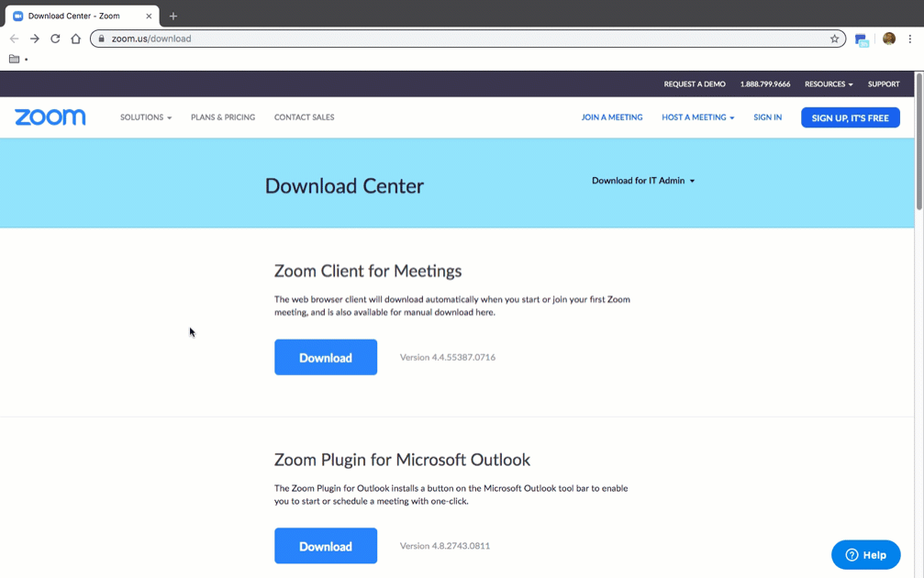Open Plans & Pricing page
This screenshot has width=924, height=578.
point(223,117)
